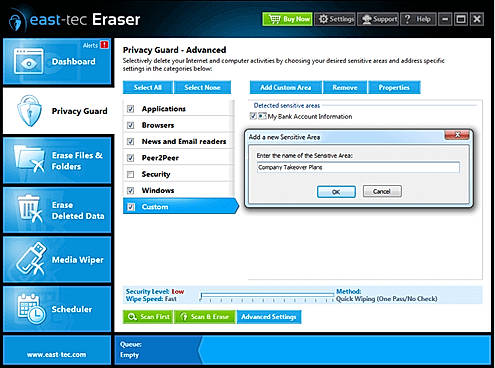Open Erase Files & Folders folder icon
This screenshot has width=495, height=368.
[x=29, y=159]
